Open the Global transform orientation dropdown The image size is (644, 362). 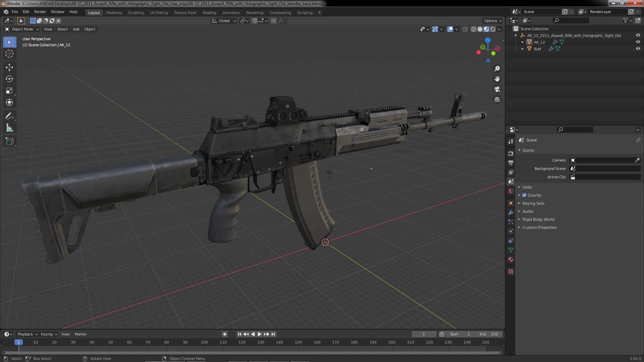pyautogui.click(x=224, y=21)
